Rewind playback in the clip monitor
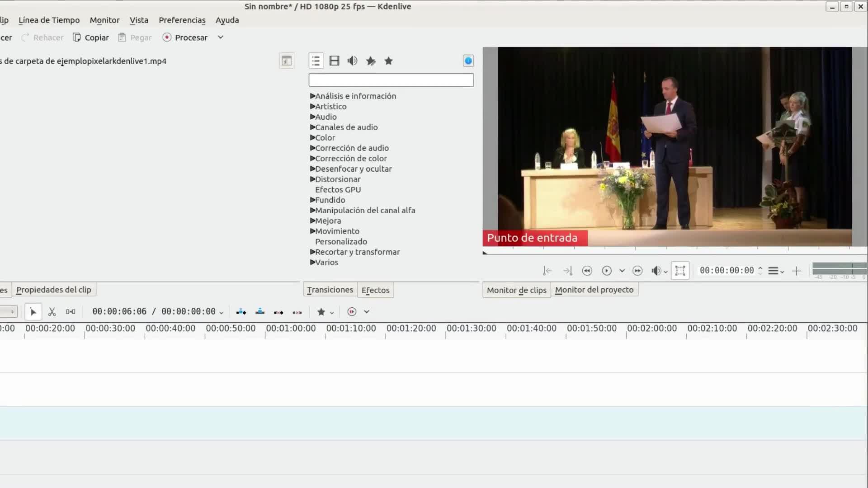The height and width of the screenshot is (488, 868). point(587,271)
